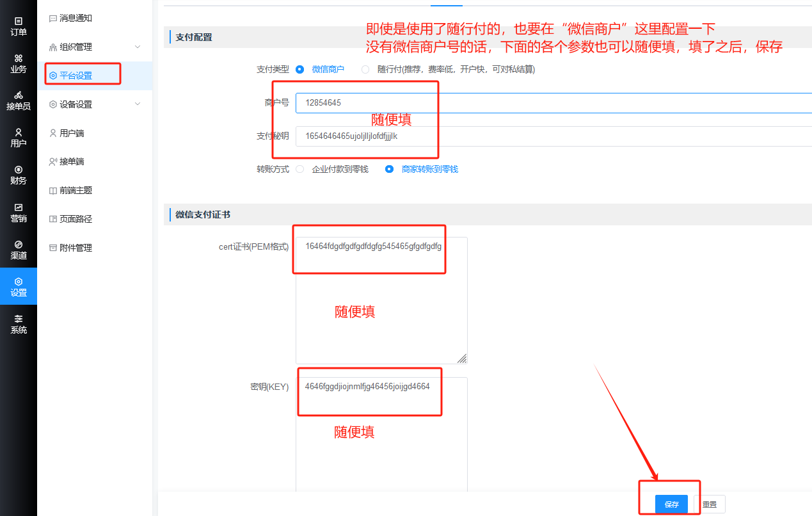
Task: Open the 渠道 channel section
Action: tap(19, 249)
